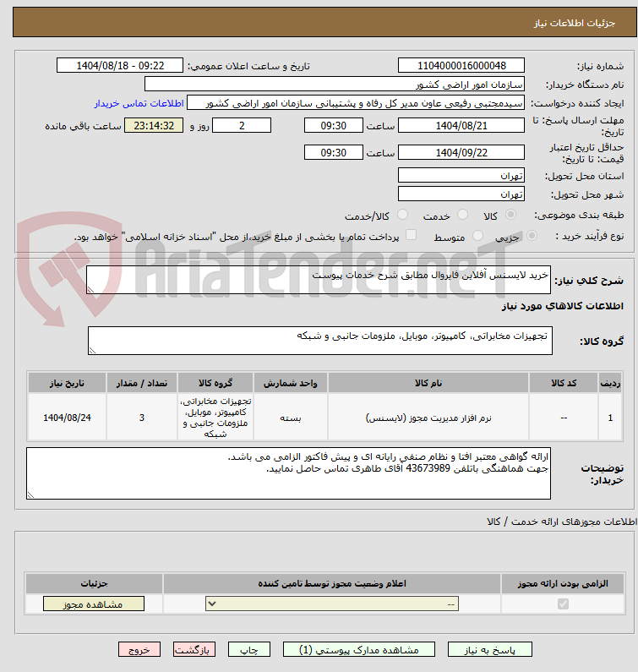Click the جزئیات اطلاعات نیاز page title
This screenshot has width=638, height=672.
(575, 23)
